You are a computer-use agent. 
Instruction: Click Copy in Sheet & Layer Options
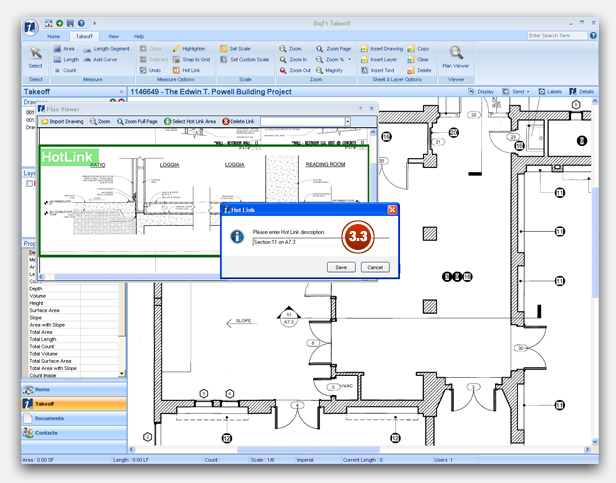coord(418,49)
